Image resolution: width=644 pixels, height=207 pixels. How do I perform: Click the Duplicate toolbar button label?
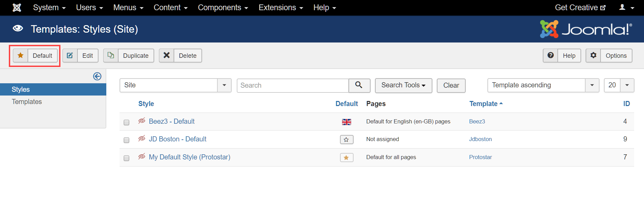(136, 55)
